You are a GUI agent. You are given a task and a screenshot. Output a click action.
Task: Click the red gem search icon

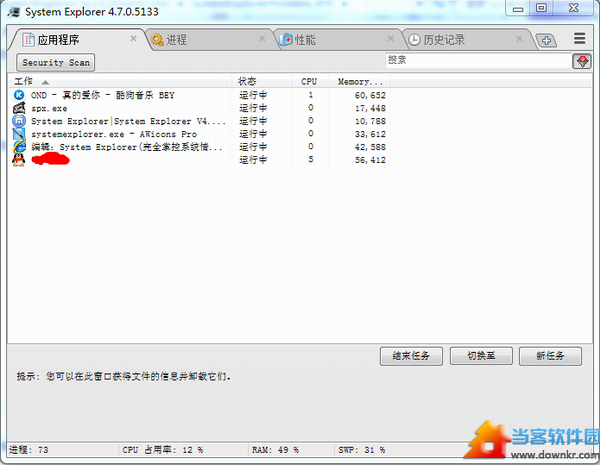pyautogui.click(x=582, y=61)
